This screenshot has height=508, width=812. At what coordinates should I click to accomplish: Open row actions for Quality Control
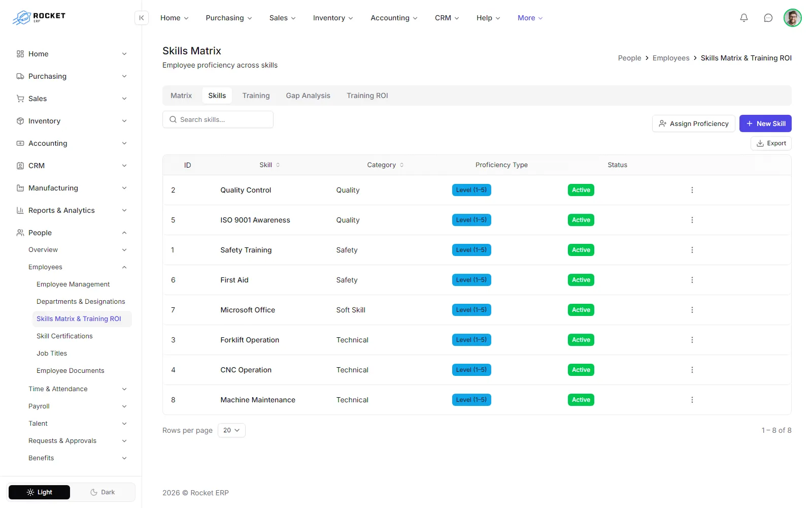tap(692, 190)
